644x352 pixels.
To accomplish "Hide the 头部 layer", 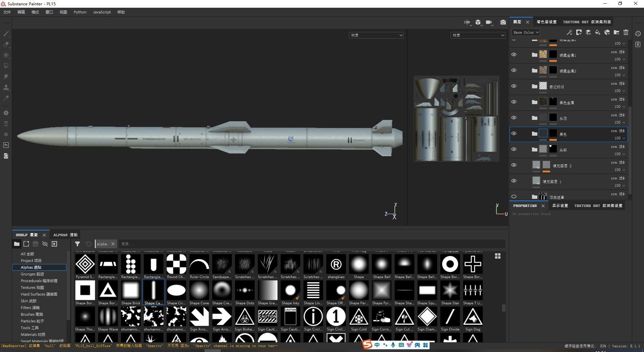I will tap(514, 149).
